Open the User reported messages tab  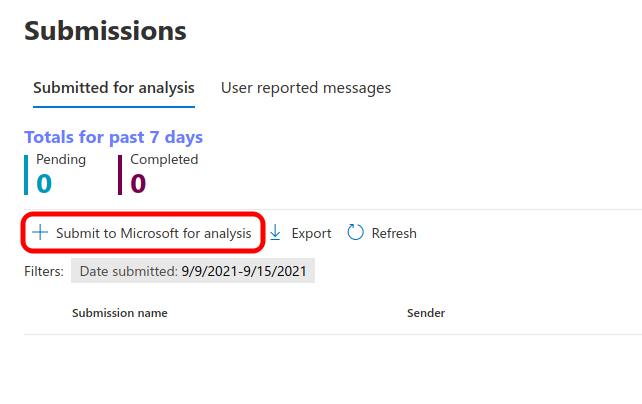click(x=306, y=88)
